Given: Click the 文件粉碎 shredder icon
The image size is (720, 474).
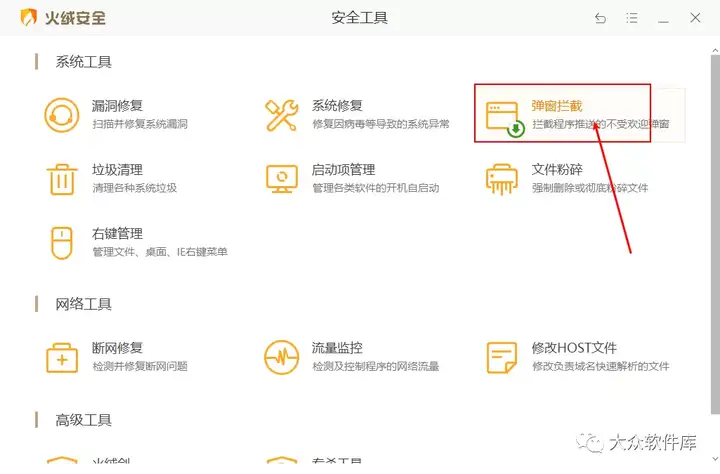Looking at the screenshot, I should (501, 179).
